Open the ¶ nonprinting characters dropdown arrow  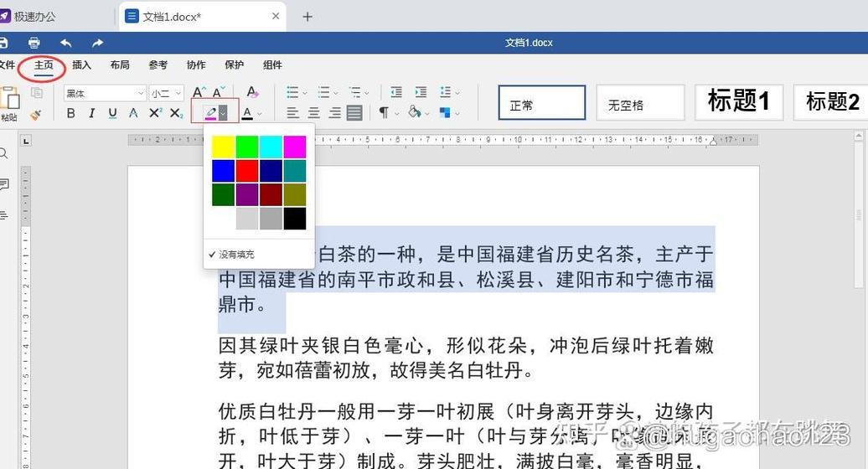[396, 114]
